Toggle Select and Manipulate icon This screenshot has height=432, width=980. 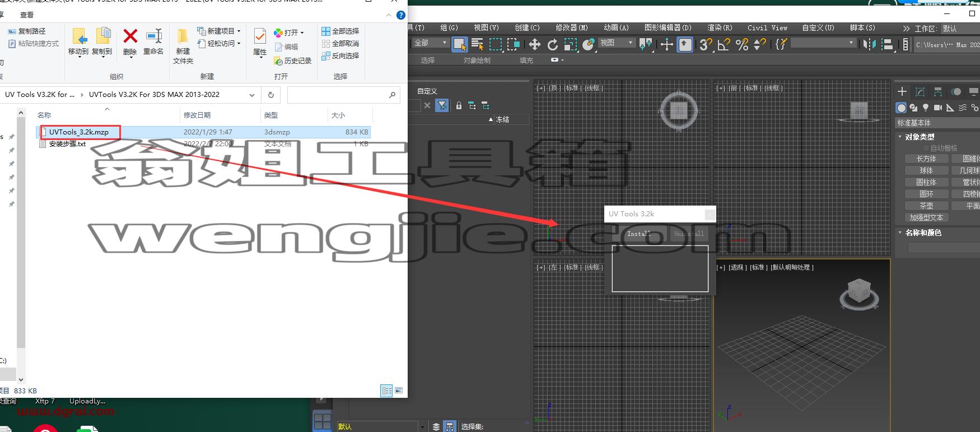coord(666,44)
